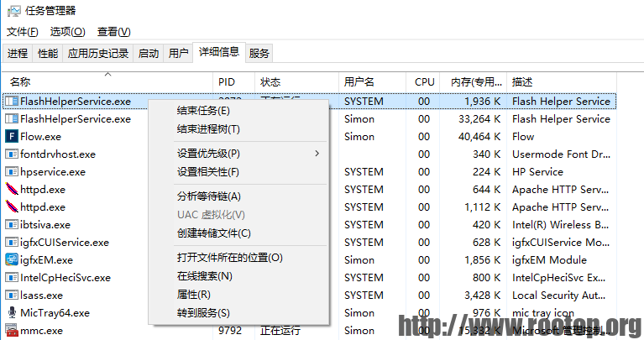Click the igfxCUIService.exe process icon
Viewport: 644px width, 340px height.
(x=12, y=243)
